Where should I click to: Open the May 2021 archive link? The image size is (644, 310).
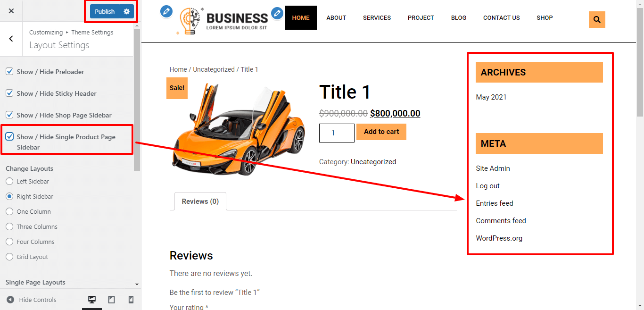pyautogui.click(x=491, y=97)
